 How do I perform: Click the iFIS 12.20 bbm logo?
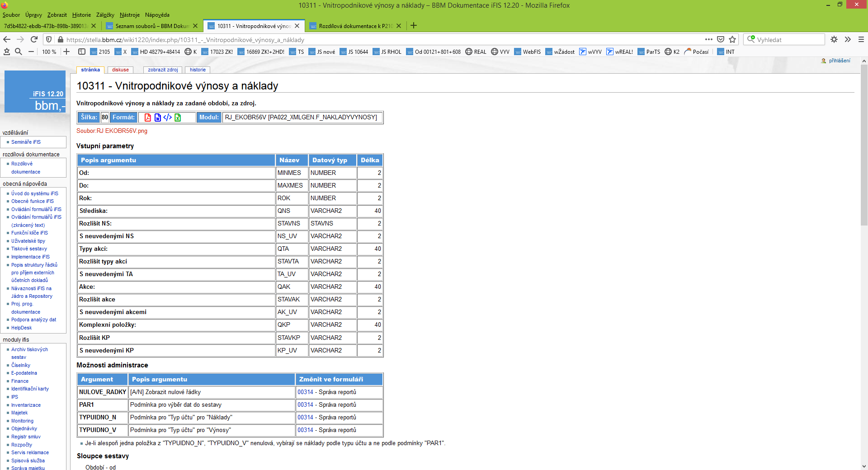(x=35, y=91)
